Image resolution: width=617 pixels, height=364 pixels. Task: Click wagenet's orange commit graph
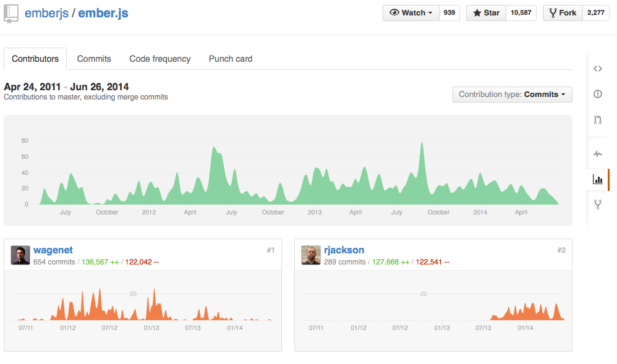143,305
